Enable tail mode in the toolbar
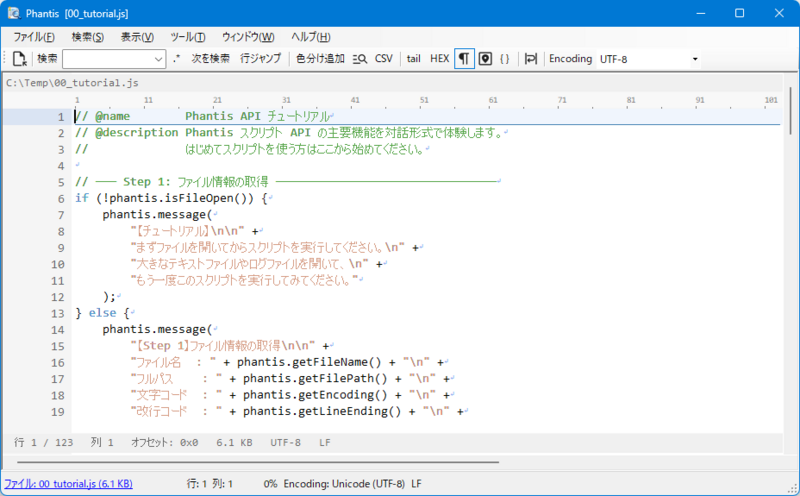800x496 pixels. (413, 59)
